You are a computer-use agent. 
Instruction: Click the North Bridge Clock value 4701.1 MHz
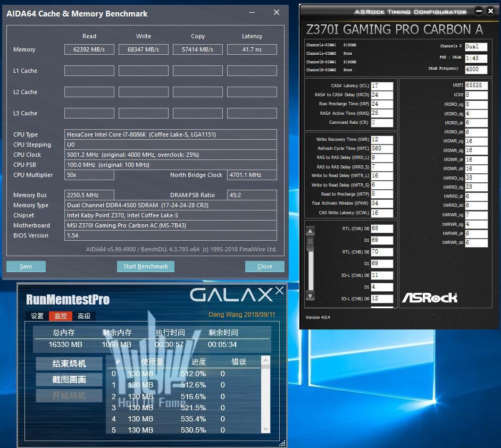252,175
